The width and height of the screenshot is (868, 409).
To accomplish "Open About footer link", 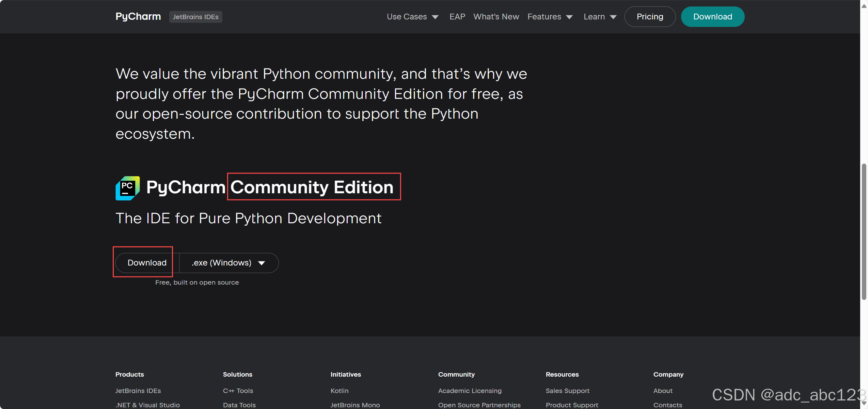I will (x=663, y=391).
